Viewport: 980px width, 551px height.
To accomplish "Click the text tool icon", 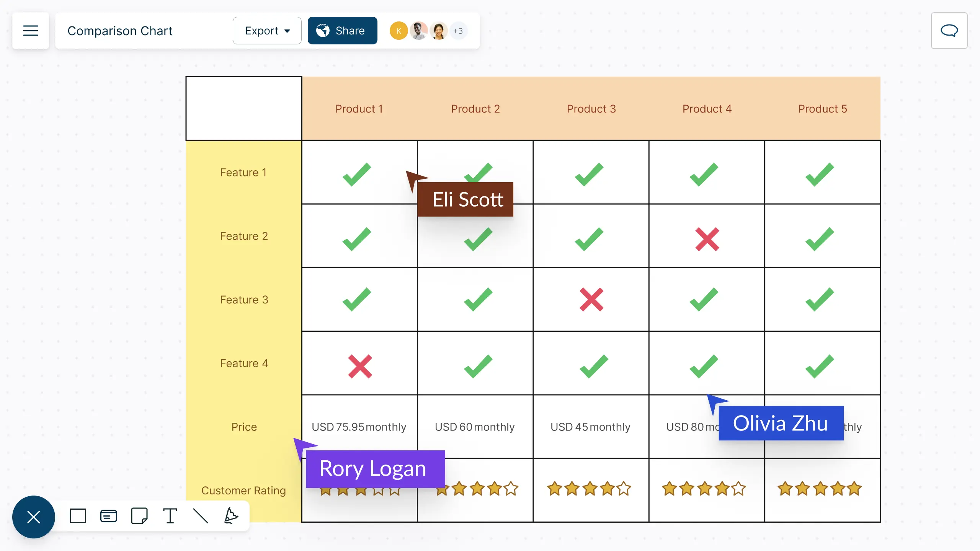I will tap(170, 517).
